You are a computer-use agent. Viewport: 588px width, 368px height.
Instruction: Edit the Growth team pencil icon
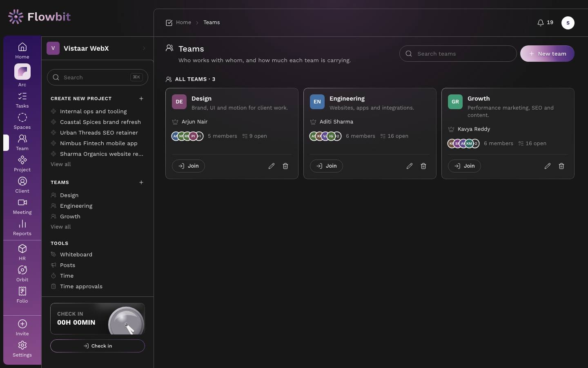(548, 166)
